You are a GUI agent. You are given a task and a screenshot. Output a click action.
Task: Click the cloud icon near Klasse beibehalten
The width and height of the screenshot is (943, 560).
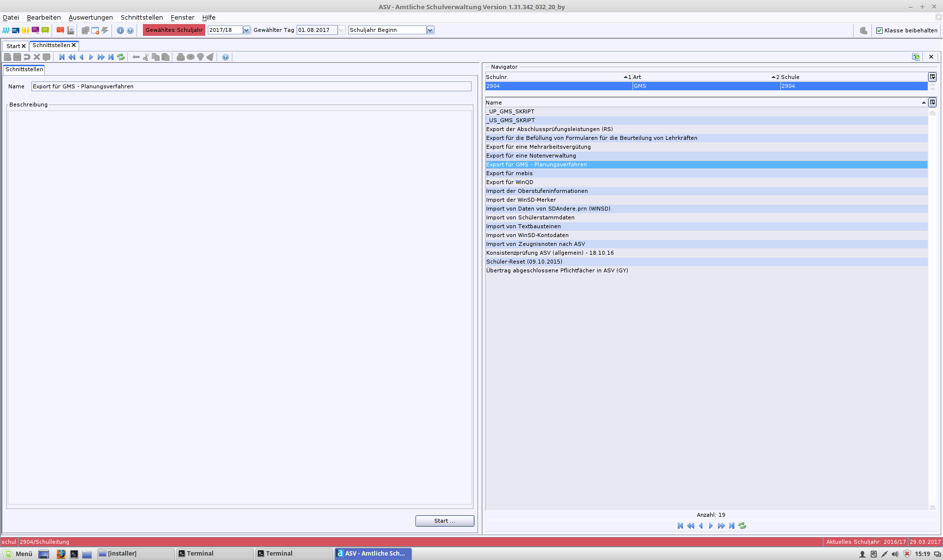point(863,30)
